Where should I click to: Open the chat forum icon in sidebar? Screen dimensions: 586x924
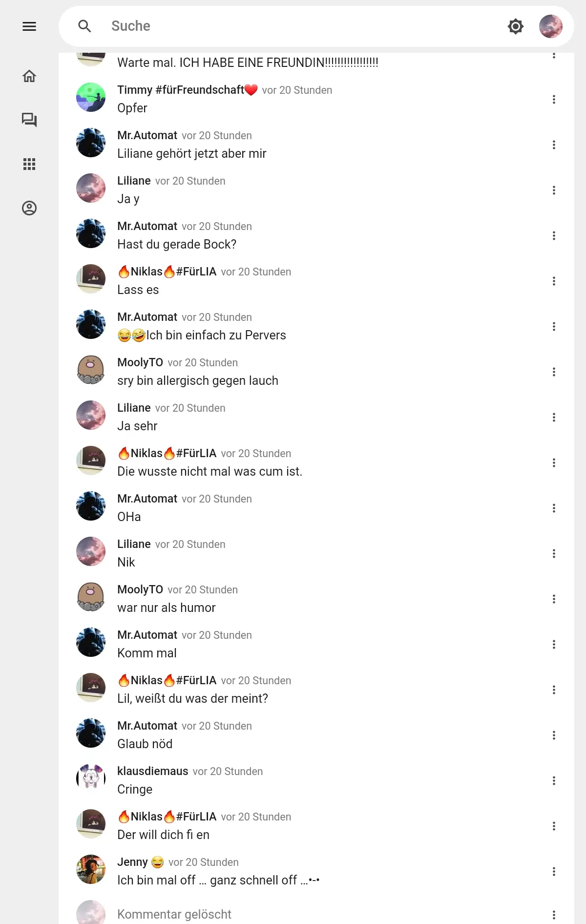pos(29,120)
